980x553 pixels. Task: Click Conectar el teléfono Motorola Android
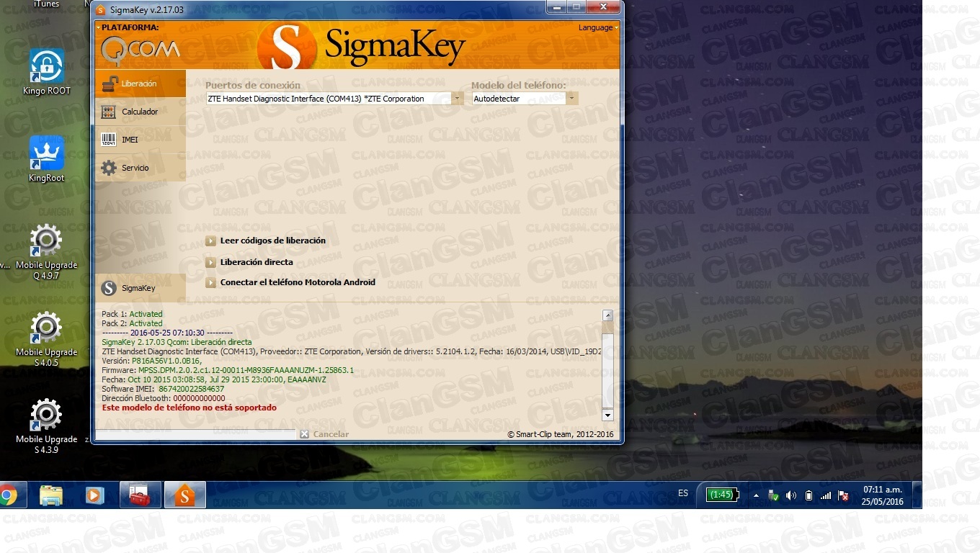coord(290,282)
